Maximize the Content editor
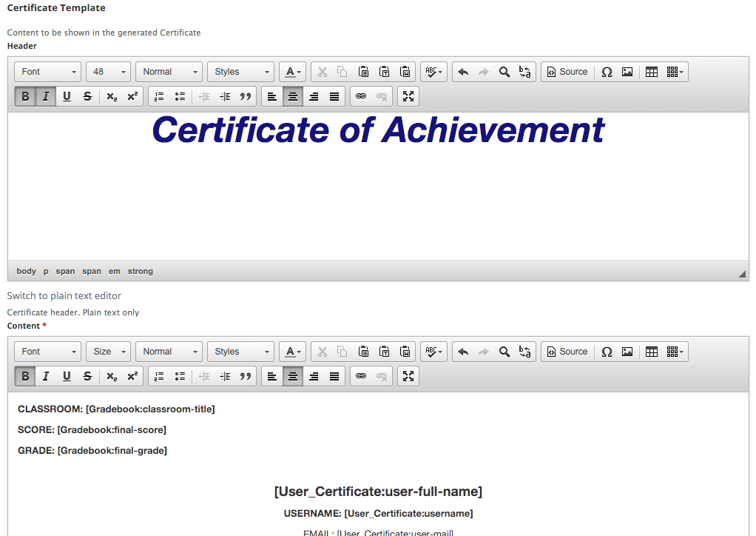The height and width of the screenshot is (536, 756). click(408, 376)
